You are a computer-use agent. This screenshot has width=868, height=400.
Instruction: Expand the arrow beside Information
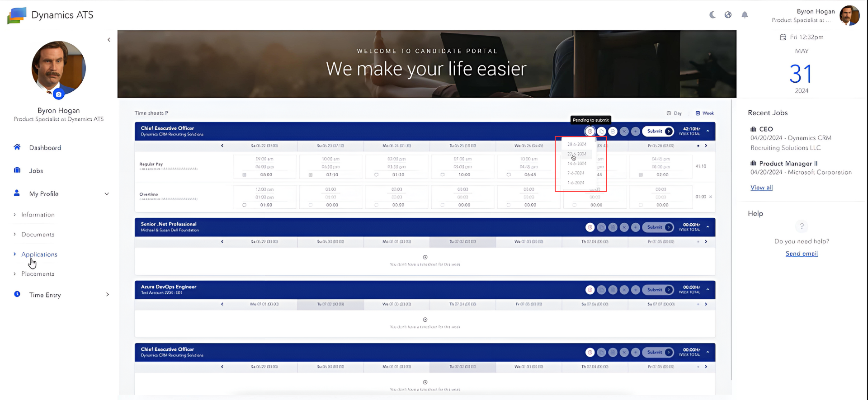click(x=14, y=215)
